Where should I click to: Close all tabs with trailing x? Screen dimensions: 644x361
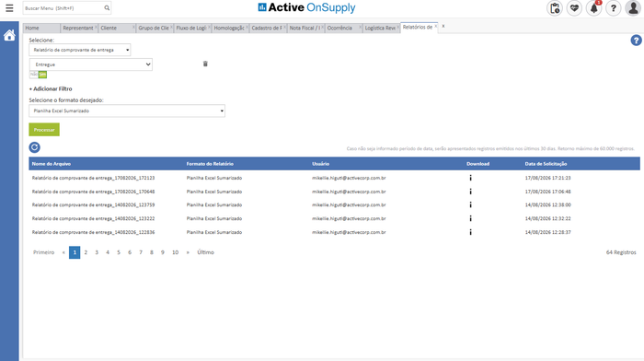443,26
